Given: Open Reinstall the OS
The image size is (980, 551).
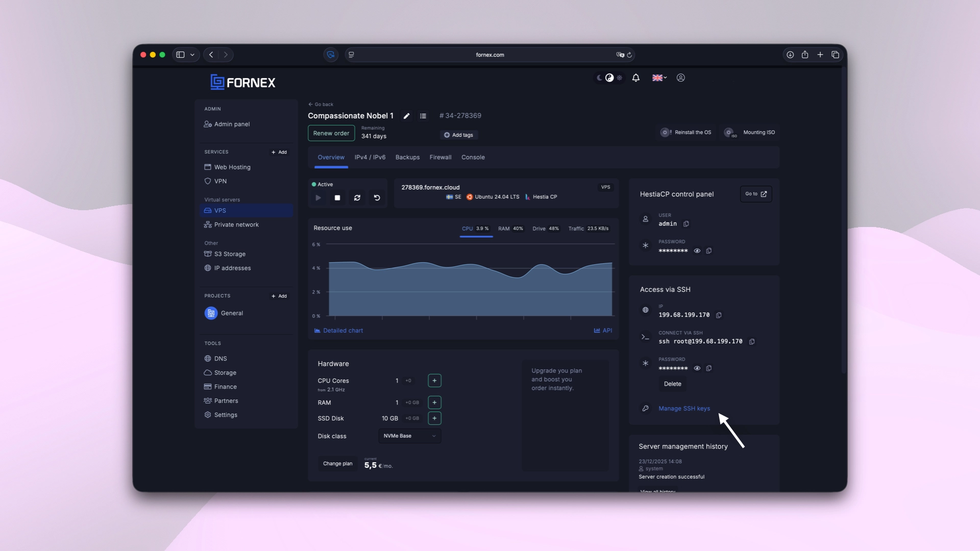Looking at the screenshot, I should click(x=685, y=132).
